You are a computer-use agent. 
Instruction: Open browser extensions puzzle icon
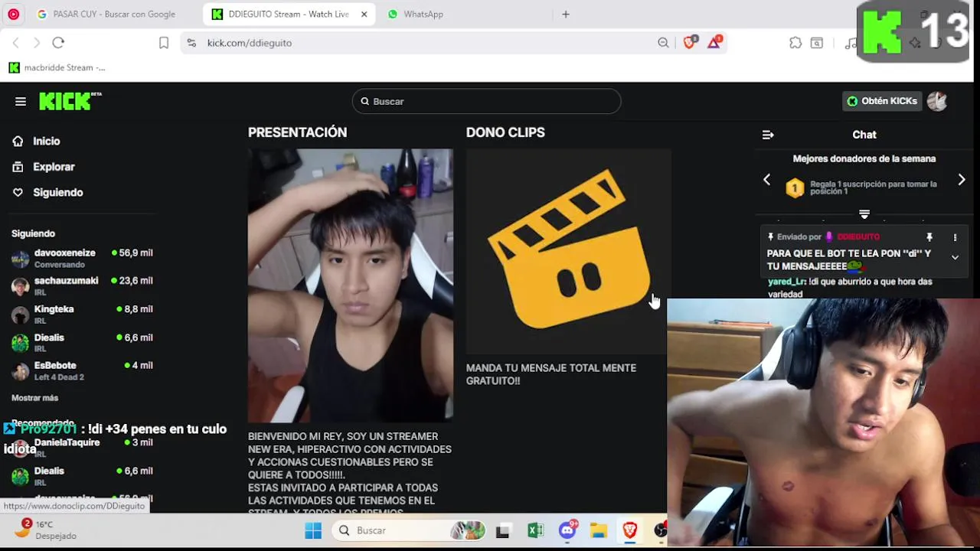(795, 43)
